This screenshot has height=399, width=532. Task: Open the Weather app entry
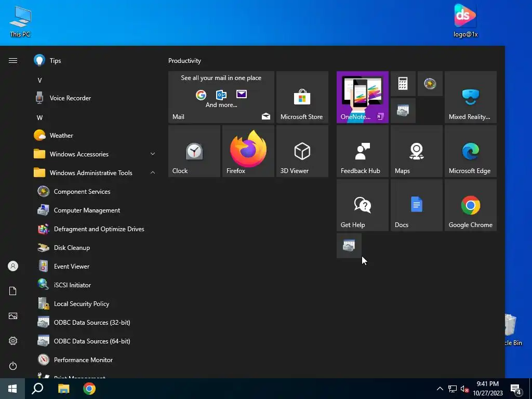point(95,136)
